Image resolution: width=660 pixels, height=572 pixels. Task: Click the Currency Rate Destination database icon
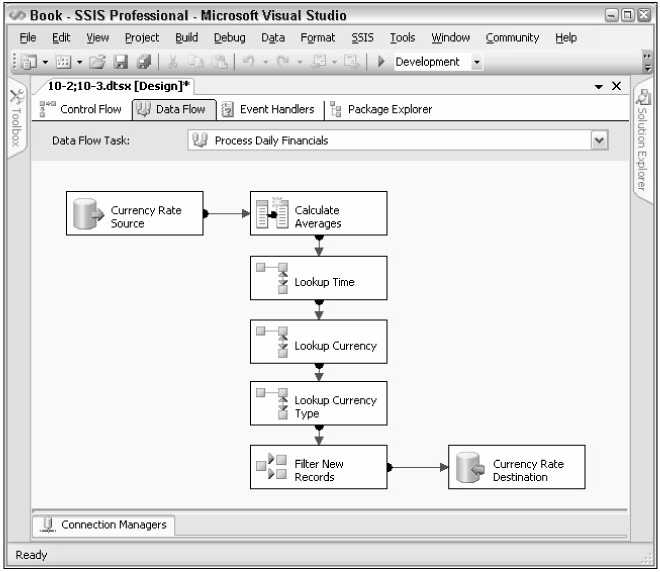(471, 468)
